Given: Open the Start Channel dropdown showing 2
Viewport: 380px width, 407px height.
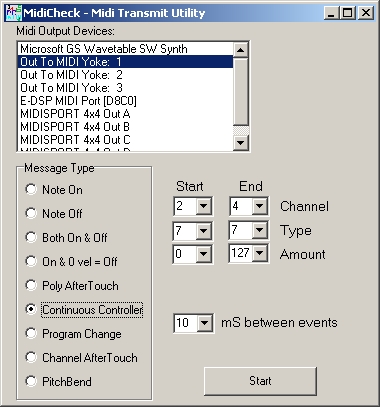Looking at the screenshot, I should click(x=203, y=206).
